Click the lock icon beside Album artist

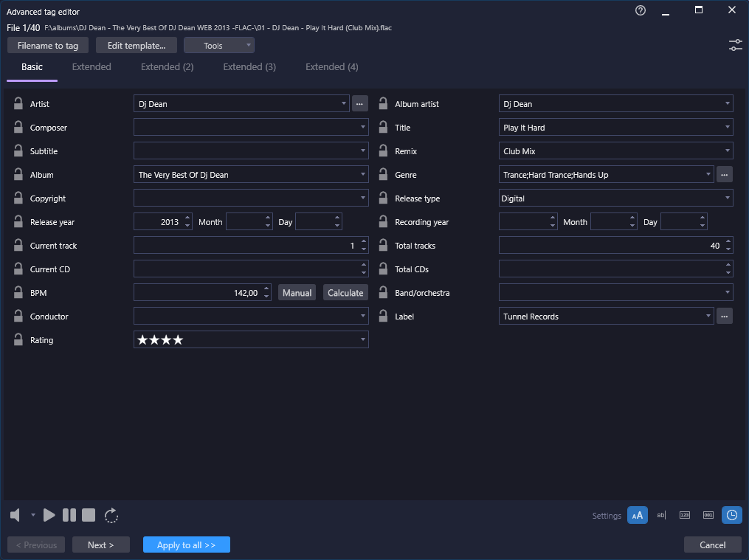[383, 103]
